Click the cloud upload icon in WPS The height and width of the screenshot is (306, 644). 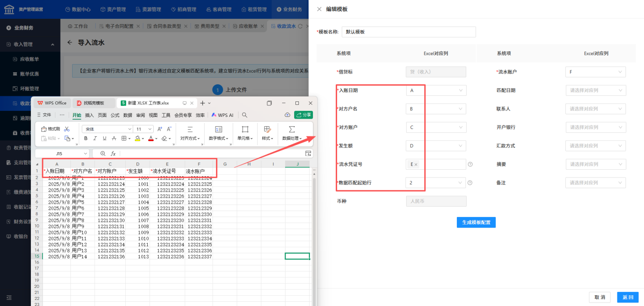(x=288, y=115)
